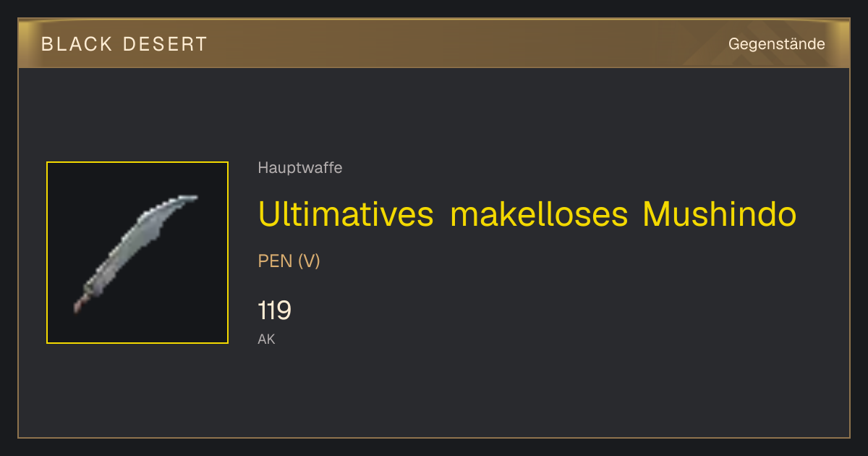The width and height of the screenshot is (868, 456).
Task: Click the yellow-bordered item thumbnail frame
Action: point(137,253)
